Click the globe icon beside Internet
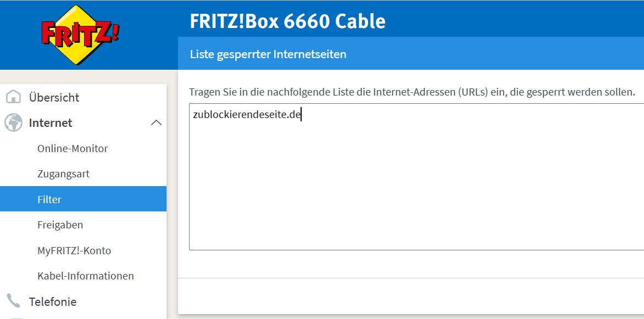This screenshot has height=319, width=644. (13, 123)
